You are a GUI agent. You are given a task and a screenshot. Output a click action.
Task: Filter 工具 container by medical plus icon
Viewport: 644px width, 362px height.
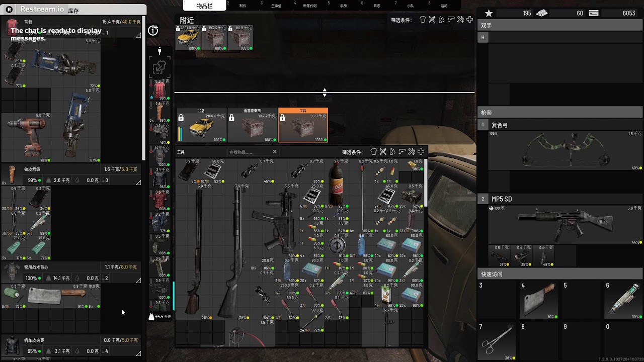click(421, 151)
